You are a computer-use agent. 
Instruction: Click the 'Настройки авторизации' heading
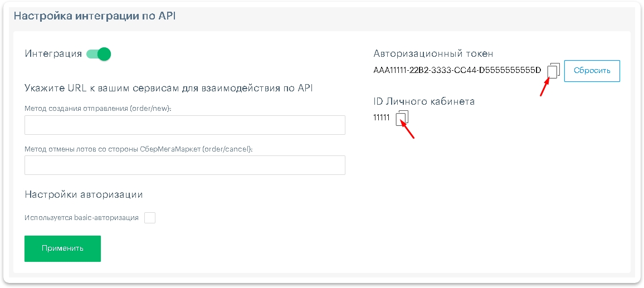(x=84, y=194)
